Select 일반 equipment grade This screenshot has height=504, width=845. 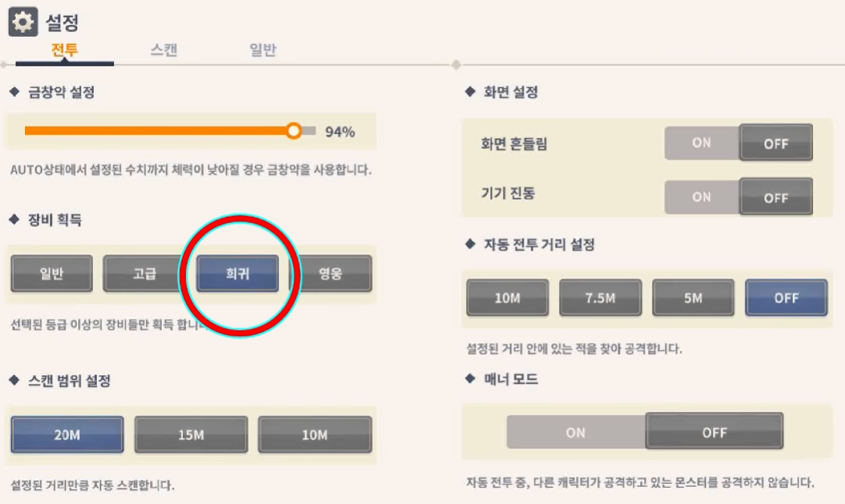[x=52, y=274]
